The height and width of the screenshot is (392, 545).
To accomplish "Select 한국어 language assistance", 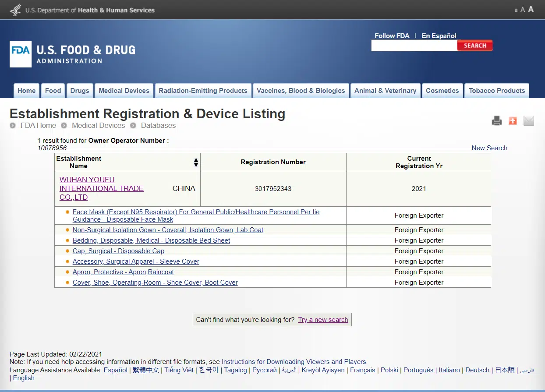I will (209, 370).
